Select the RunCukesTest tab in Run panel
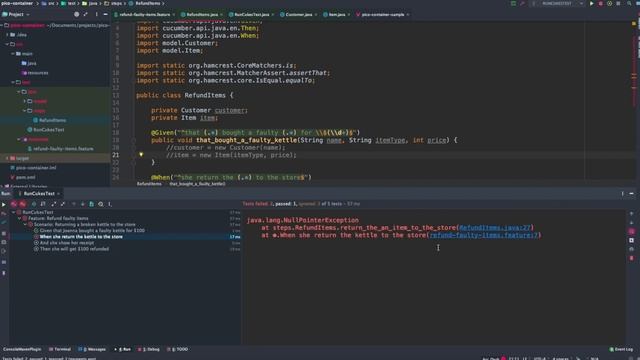Image resolution: width=640 pixels, height=360 pixels. [x=39, y=193]
